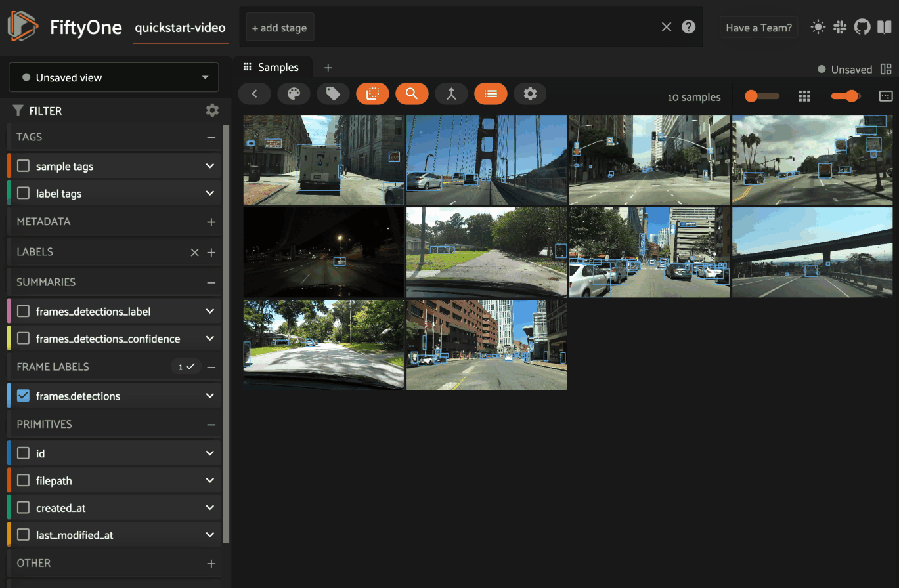Toggle the patches view icon
The width and height of the screenshot is (899, 588).
pos(373,94)
